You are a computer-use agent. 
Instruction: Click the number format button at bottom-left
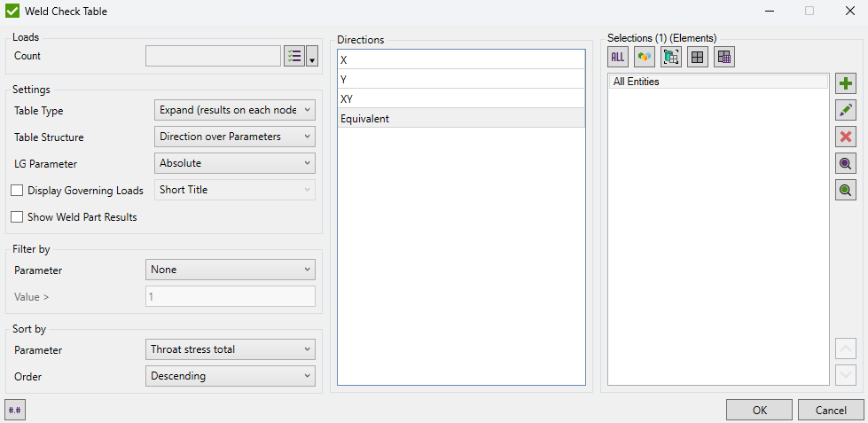pos(15,409)
